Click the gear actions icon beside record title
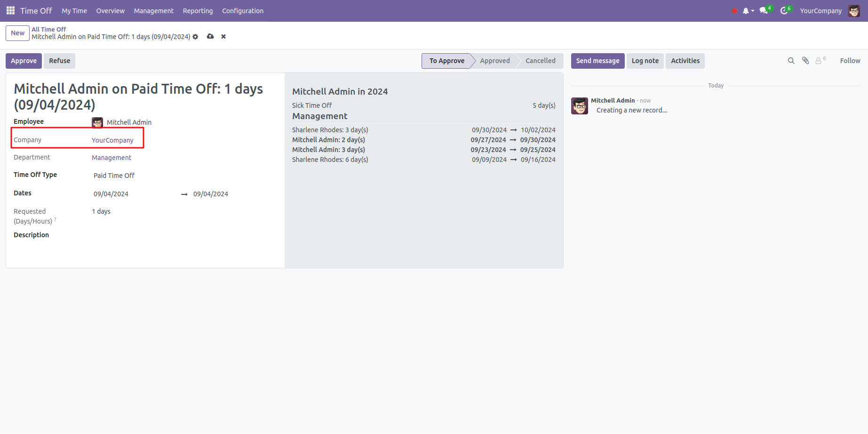Screen dimensions: 868x434 (x=196, y=37)
